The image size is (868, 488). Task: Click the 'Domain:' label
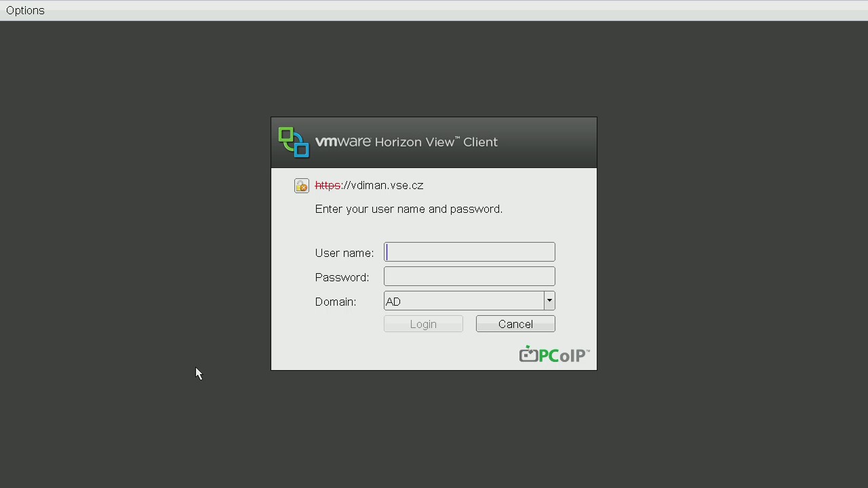tap(336, 302)
